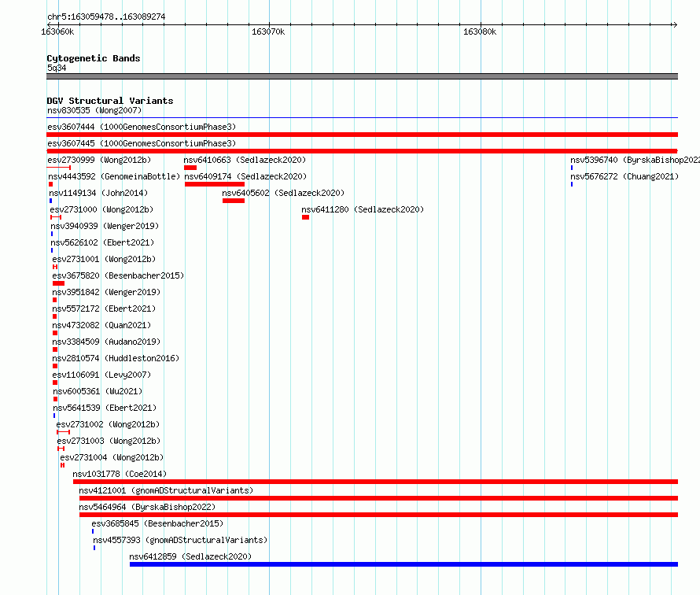
Task: Click the esv2731004 (Wong2012b) label
Action: click(x=112, y=457)
